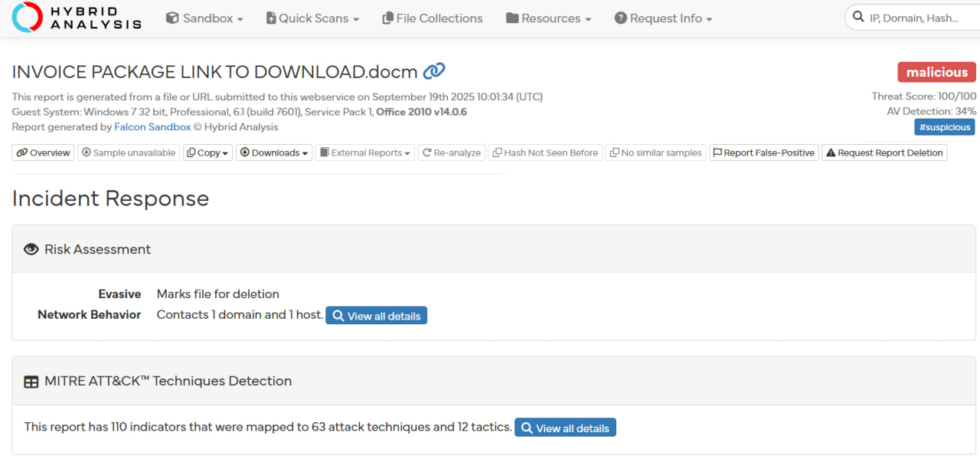Click the eye icon in Risk Assessment header

[31, 249]
